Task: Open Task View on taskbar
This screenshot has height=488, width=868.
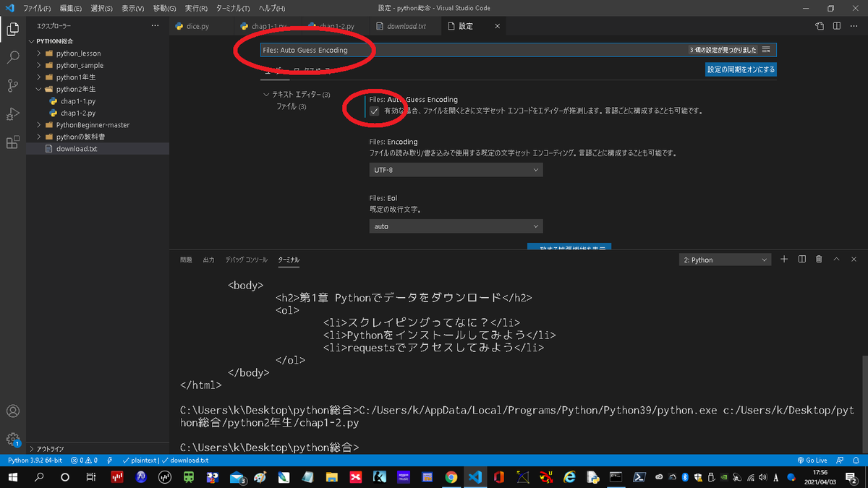Action: 90,477
